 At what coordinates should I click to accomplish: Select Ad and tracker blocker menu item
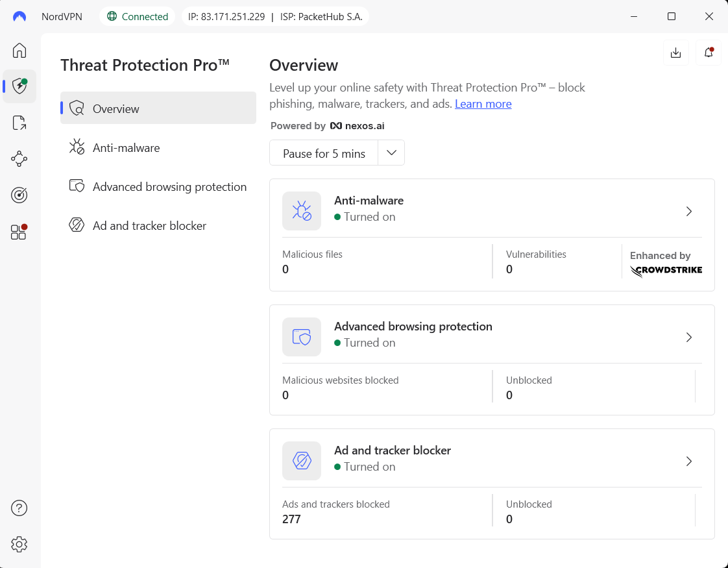coord(149,226)
